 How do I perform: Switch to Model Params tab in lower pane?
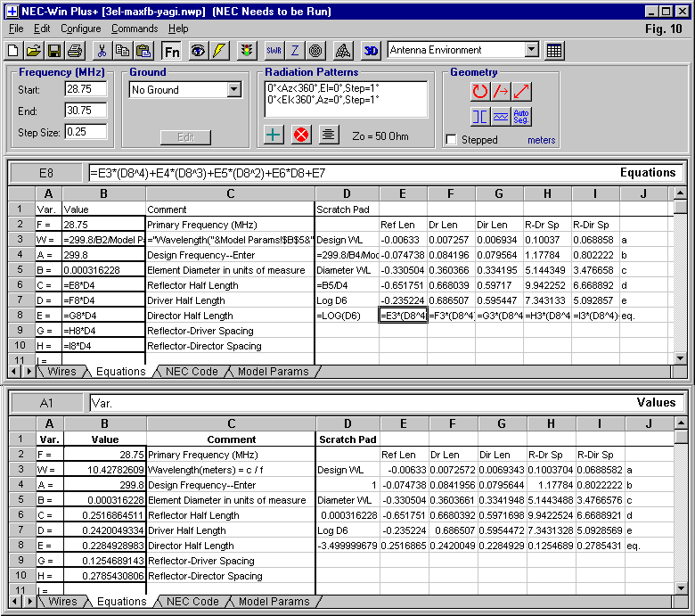pyautogui.click(x=274, y=602)
